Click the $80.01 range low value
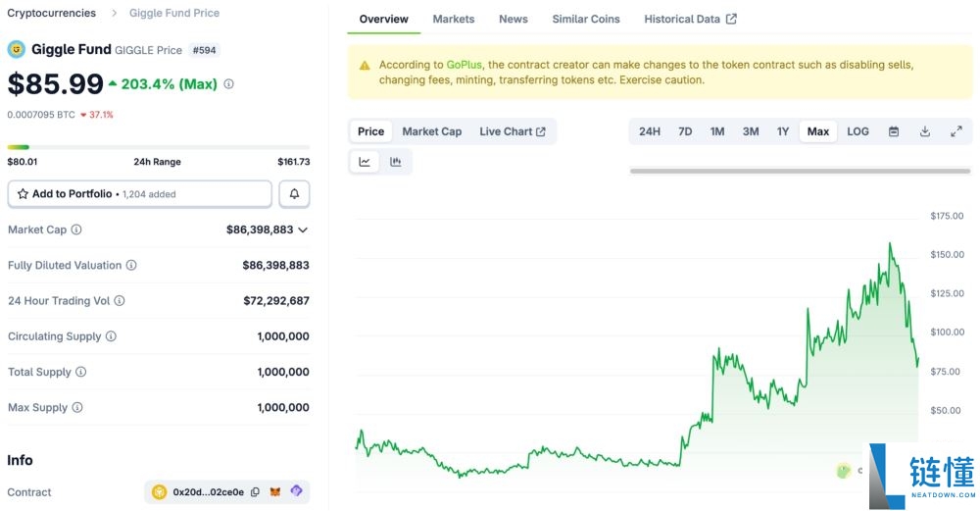The image size is (980, 511). point(23,162)
